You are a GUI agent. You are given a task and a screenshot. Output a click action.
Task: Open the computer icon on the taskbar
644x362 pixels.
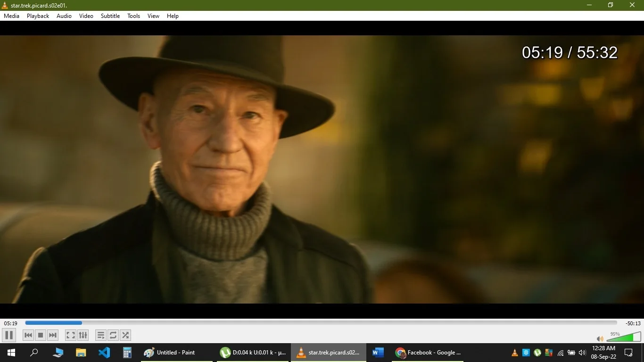pyautogui.click(x=58, y=353)
